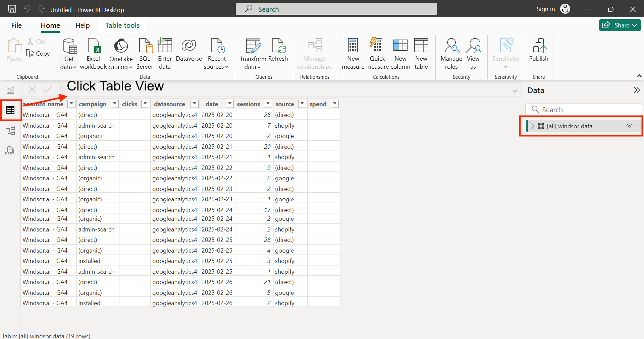This screenshot has width=644, height=339.
Task: Open account_name column filter dropdown
Action: click(71, 104)
